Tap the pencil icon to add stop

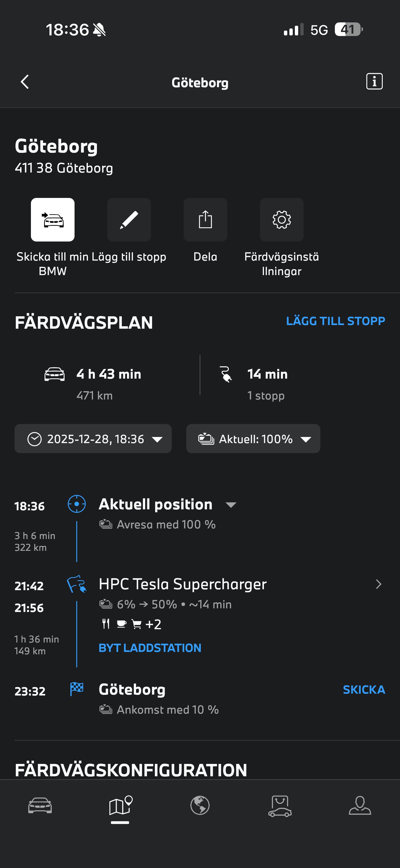129,220
